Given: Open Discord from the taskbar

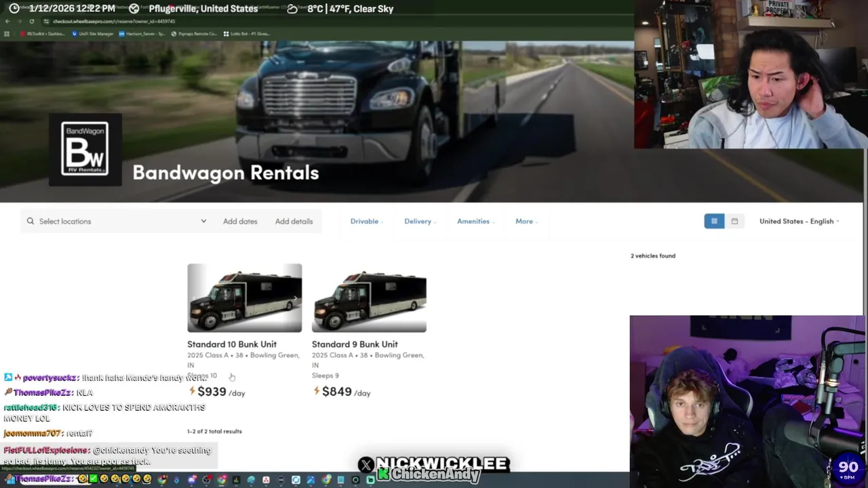Looking at the screenshot, I should click(192, 480).
